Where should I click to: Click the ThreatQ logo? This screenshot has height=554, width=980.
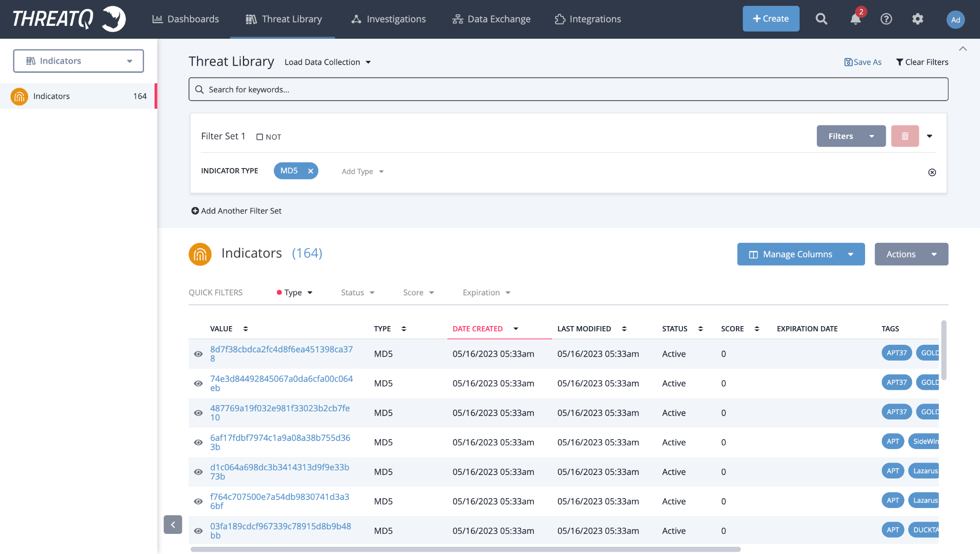coord(69,19)
